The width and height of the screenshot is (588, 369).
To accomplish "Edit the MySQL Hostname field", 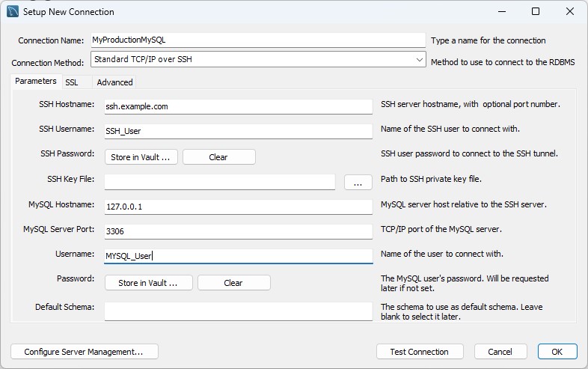I will click(x=238, y=207).
